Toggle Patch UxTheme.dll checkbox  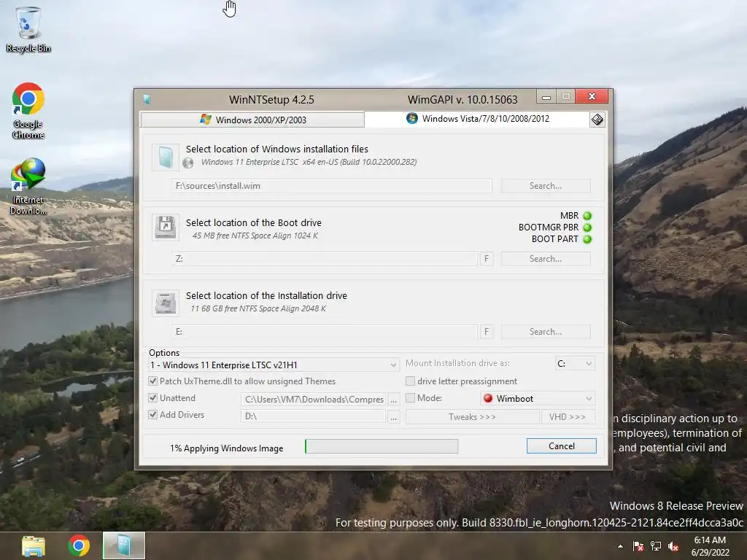153,381
